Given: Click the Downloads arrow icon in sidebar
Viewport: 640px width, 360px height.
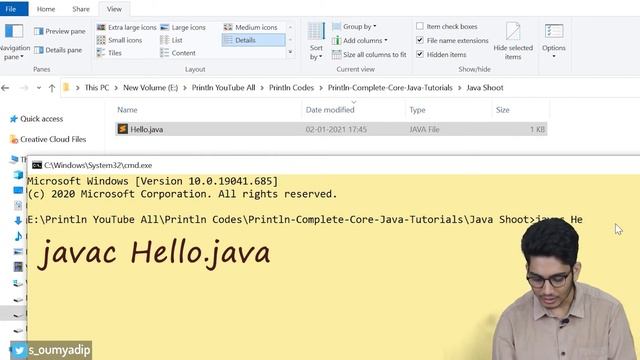Looking at the screenshot, I should [18, 220].
